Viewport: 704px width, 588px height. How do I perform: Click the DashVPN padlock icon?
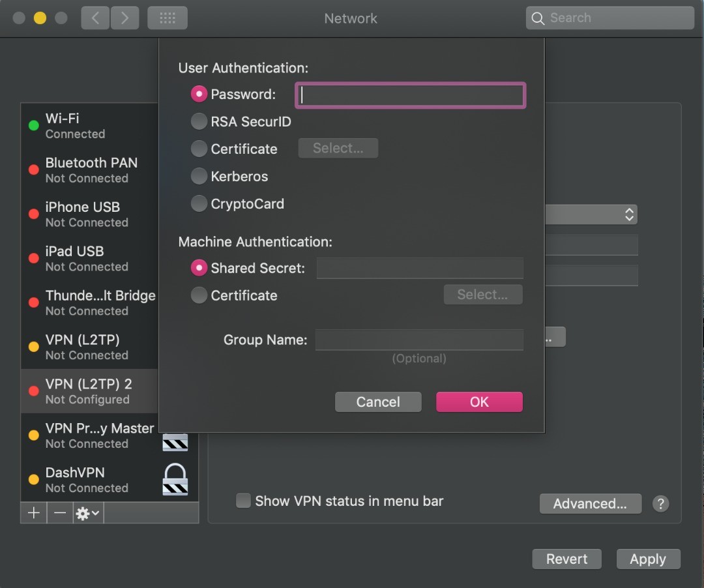175,479
